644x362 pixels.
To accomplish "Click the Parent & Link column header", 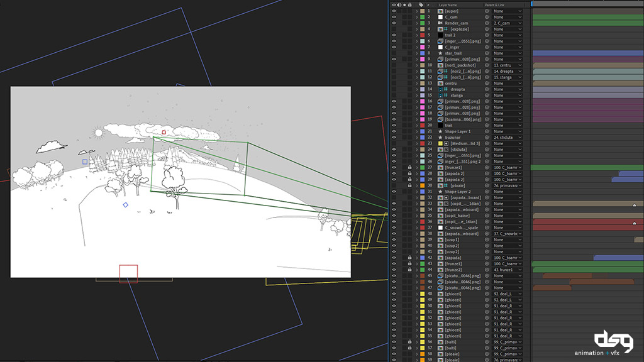I will pos(494,5).
